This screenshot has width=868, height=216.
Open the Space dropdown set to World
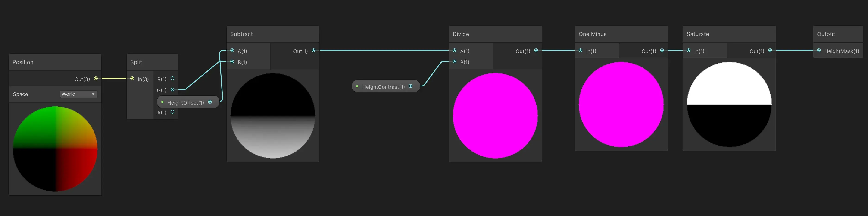click(x=78, y=94)
